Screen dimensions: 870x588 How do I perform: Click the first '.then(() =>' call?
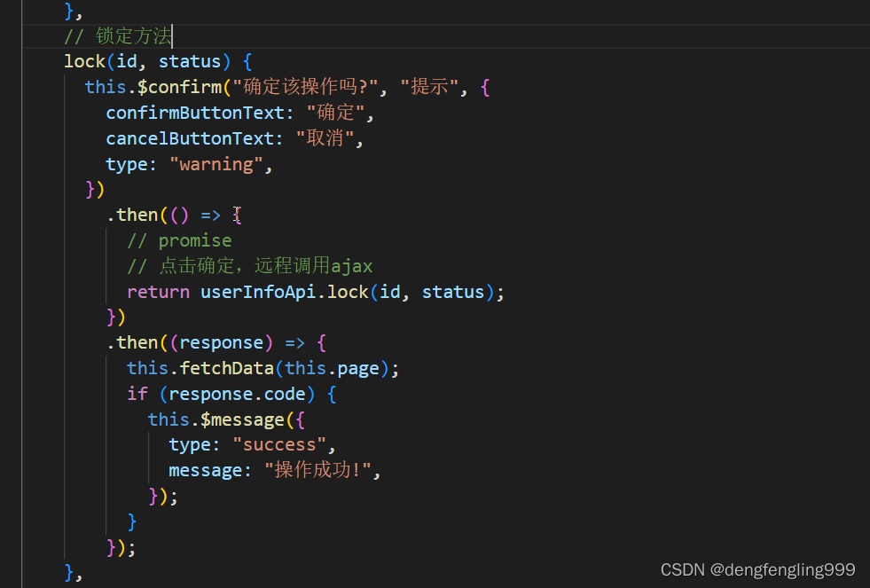[164, 215]
